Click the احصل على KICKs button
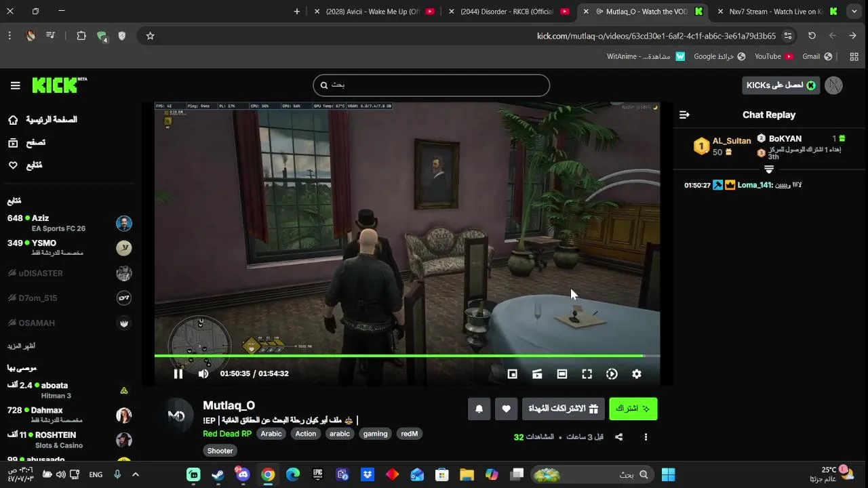Screen dimensions: 868x488 (x=781, y=85)
